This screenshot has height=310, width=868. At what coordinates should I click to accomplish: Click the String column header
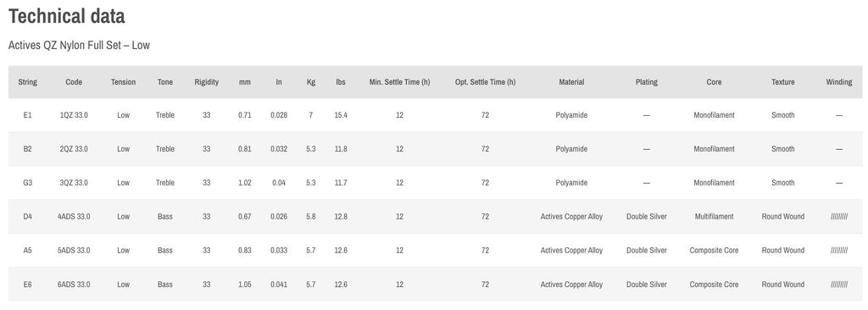(28, 82)
